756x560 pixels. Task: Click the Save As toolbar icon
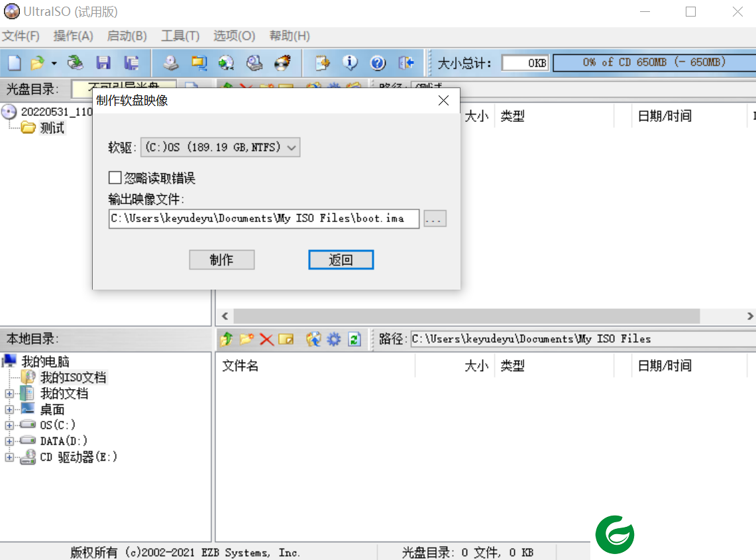[x=131, y=63]
